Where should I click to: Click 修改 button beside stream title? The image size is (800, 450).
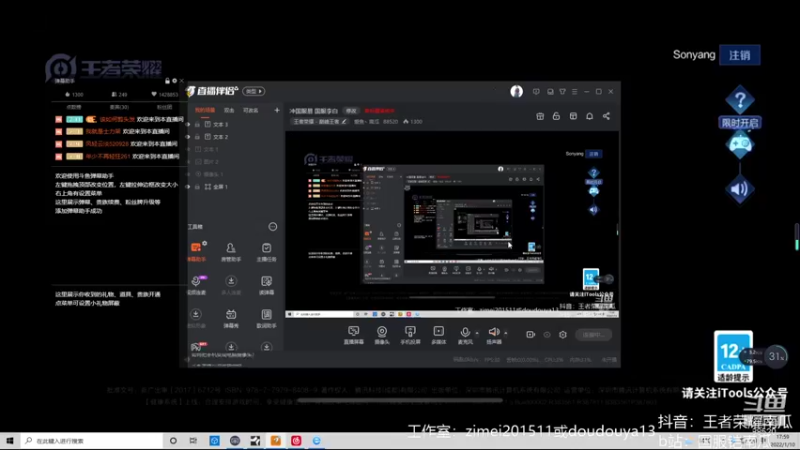pyautogui.click(x=351, y=111)
